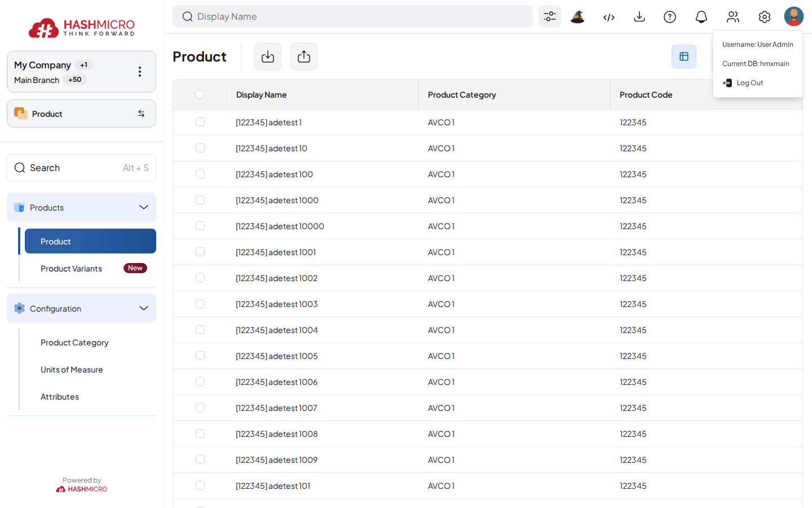The width and height of the screenshot is (812, 508).
Task: Toggle the select-all checkbox in table header
Action: (200, 94)
